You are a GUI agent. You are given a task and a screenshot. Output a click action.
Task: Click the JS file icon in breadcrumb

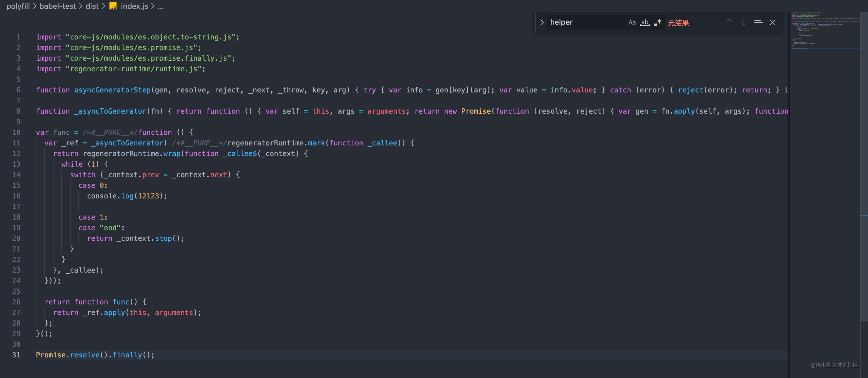[113, 6]
